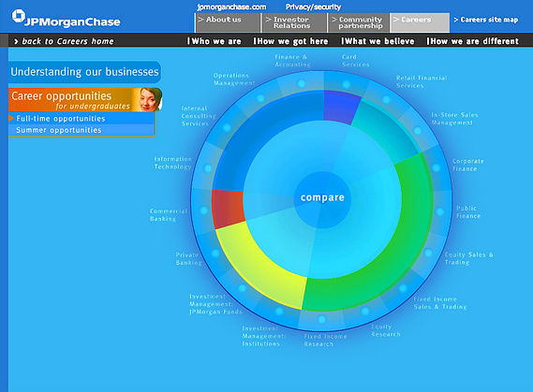Click the wheel dot for Public Finance
This screenshot has width=533, height=392.
coord(439,211)
